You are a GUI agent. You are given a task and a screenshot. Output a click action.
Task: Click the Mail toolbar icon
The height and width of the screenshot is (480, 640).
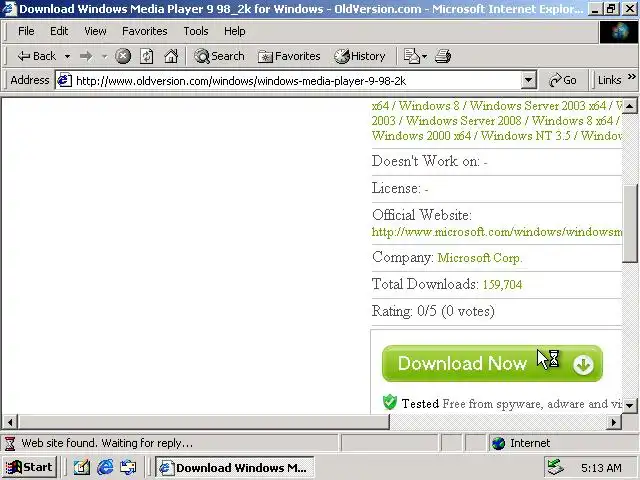[411, 56]
